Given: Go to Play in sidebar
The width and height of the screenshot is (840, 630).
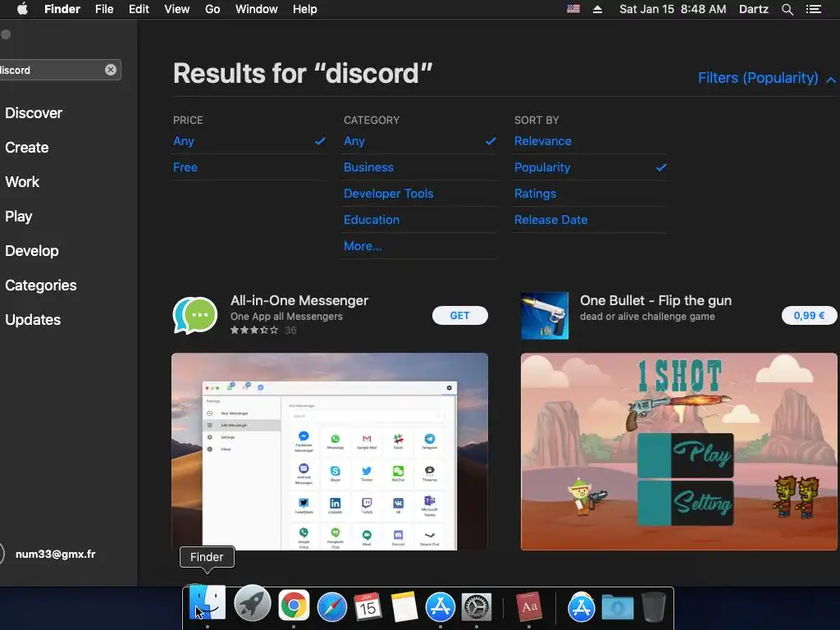Looking at the screenshot, I should [x=19, y=217].
